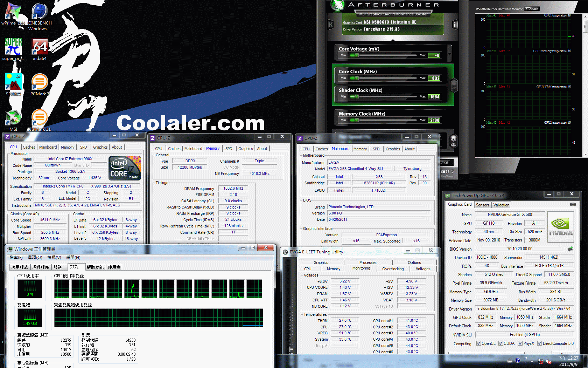Toggle the CUDA checkbox in GPU-Z
Image resolution: width=588 pixels, height=368 pixels.
(500, 343)
